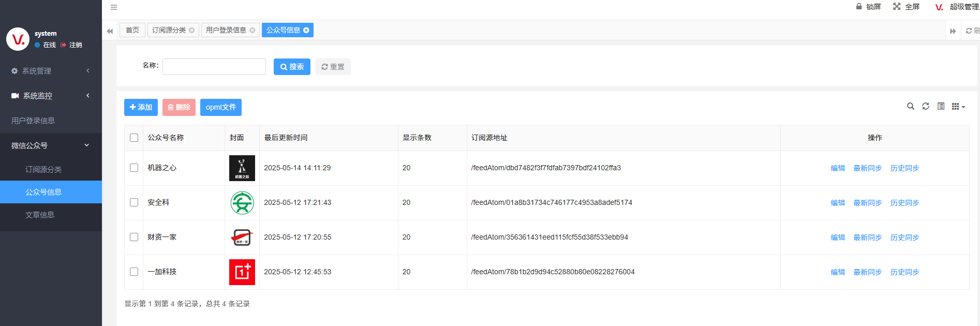980x326 pixels.
Task: Toggle the table card view icon
Action: (x=941, y=106)
